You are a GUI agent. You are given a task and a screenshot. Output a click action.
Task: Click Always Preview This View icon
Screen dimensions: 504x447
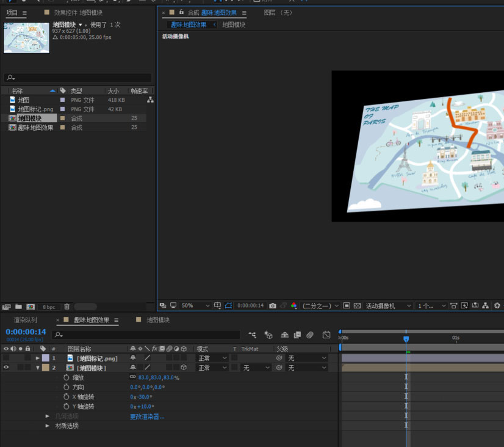click(163, 305)
